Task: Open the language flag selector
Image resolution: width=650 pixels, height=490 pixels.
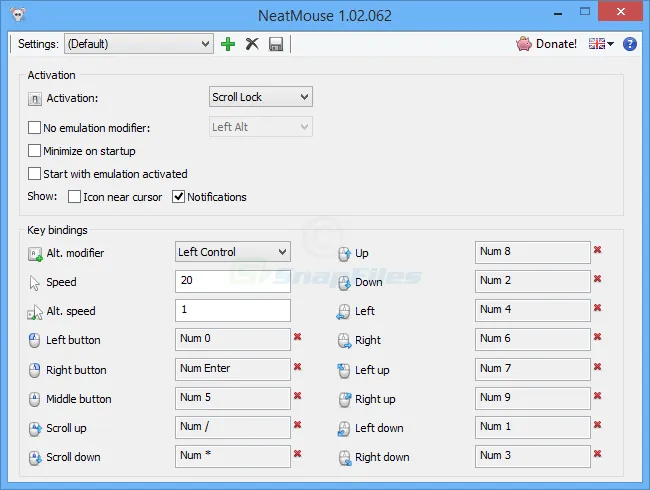Action: (601, 44)
